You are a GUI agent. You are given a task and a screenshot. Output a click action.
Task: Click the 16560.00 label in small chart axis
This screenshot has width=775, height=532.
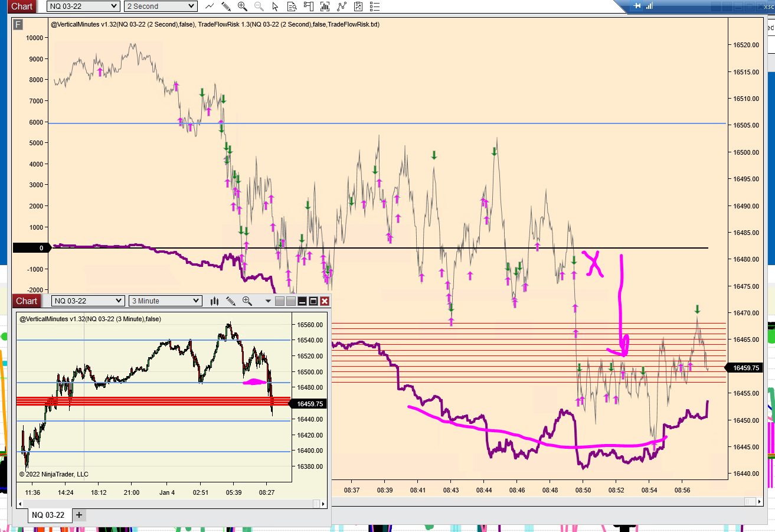pyautogui.click(x=310, y=325)
